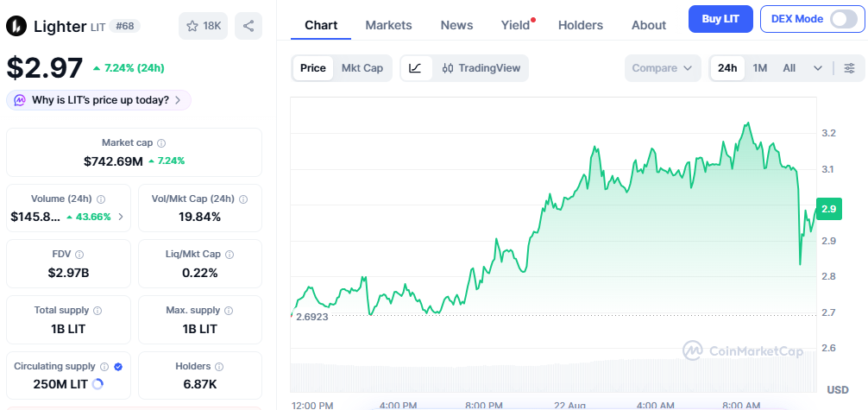Select the Mkt Cap chart option
This screenshot has height=410, width=868.
[362, 68]
